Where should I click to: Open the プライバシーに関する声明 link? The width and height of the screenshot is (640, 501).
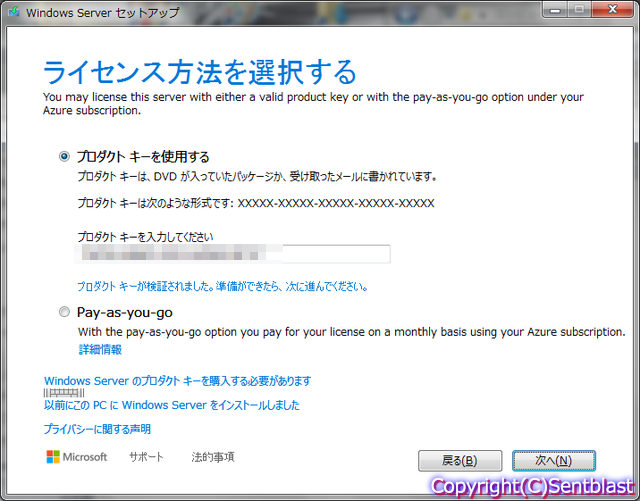tap(97, 429)
